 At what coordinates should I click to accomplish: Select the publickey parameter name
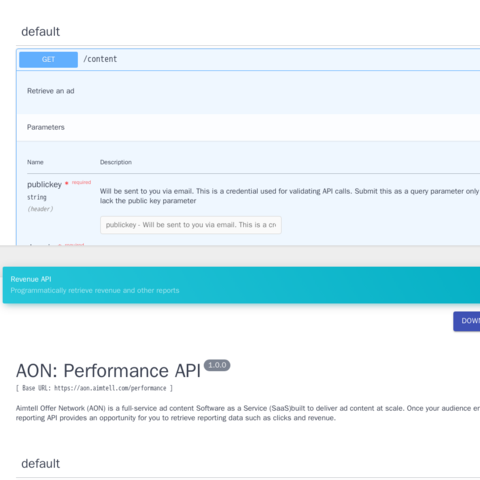tap(44, 184)
